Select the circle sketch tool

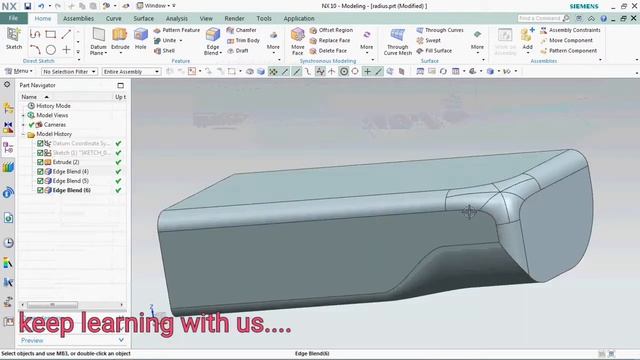[x=51, y=50]
